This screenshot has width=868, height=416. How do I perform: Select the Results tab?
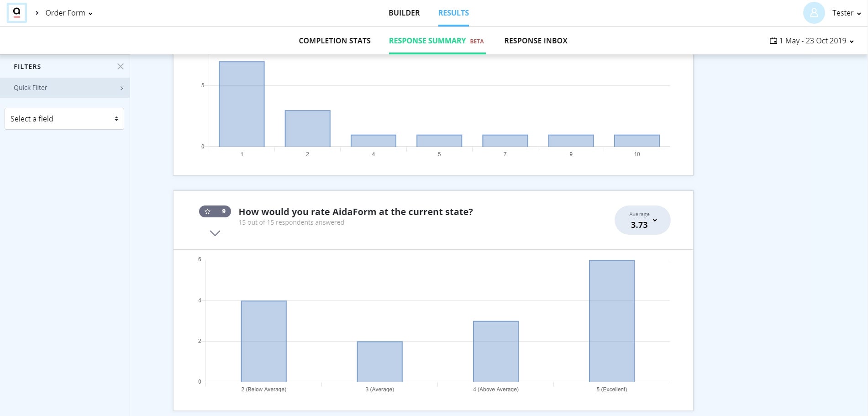click(453, 13)
